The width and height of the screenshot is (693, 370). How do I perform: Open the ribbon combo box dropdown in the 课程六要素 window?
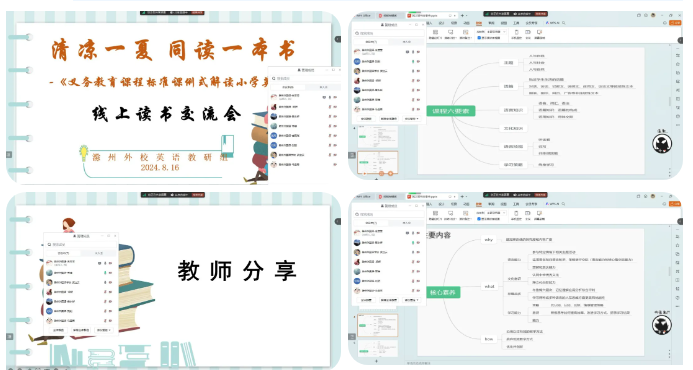pos(495,32)
